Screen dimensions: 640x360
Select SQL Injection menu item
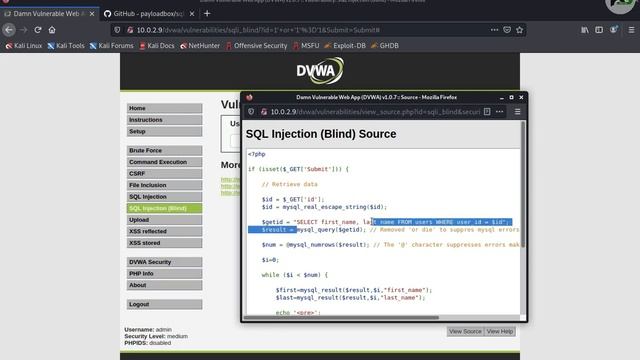164,197
